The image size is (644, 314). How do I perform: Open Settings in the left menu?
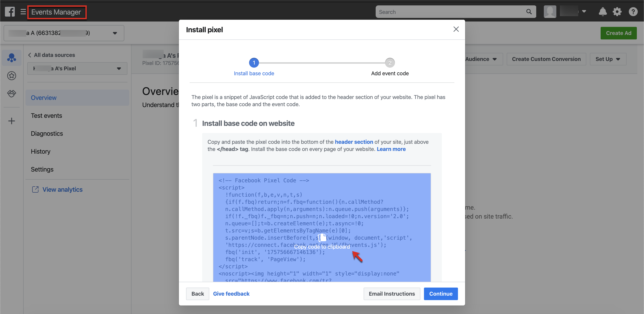tap(42, 169)
